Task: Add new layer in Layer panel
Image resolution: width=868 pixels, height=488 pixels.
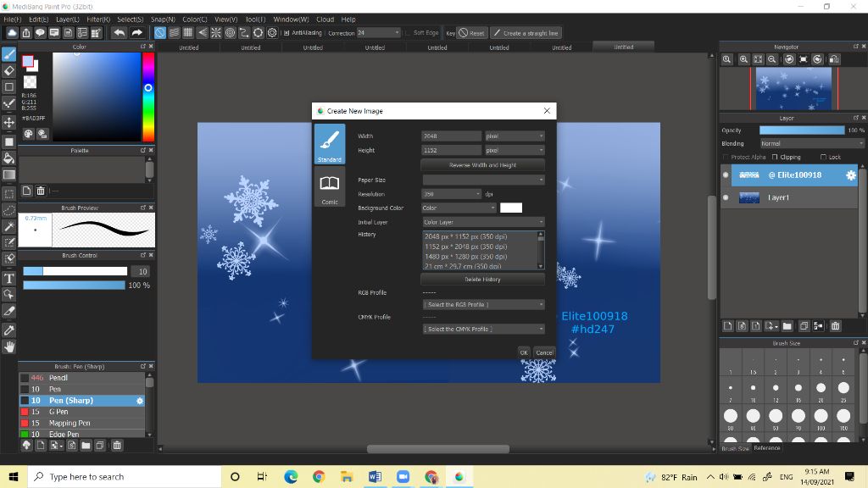Action: (x=728, y=326)
